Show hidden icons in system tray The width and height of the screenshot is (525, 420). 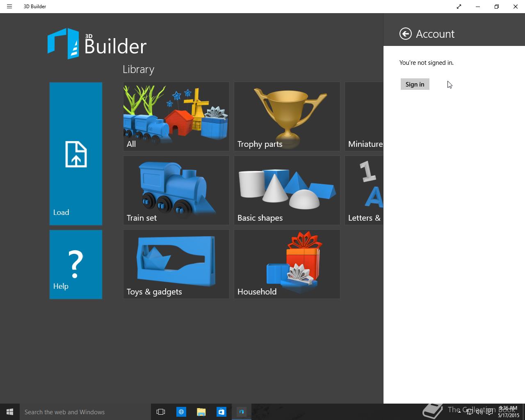tap(459, 412)
